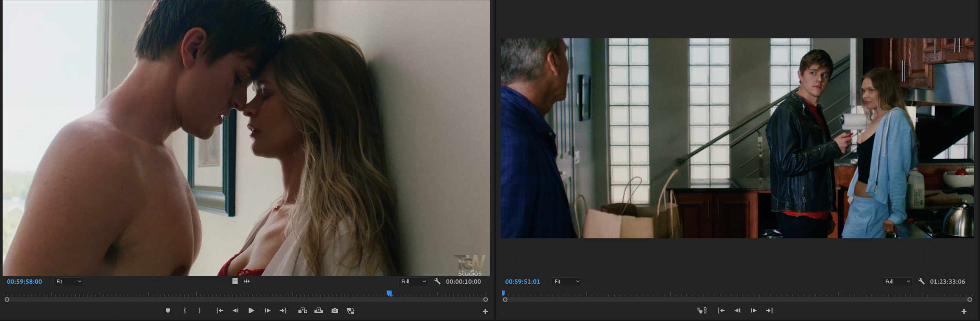Open right monitor wrench settings menu
The height and width of the screenshot is (321, 980).
(x=922, y=281)
